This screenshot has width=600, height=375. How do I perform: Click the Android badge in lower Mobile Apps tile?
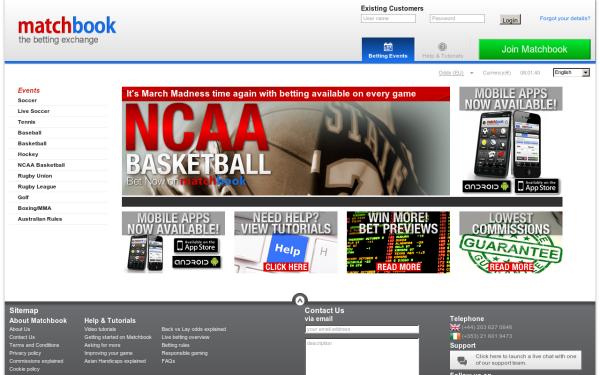click(196, 262)
